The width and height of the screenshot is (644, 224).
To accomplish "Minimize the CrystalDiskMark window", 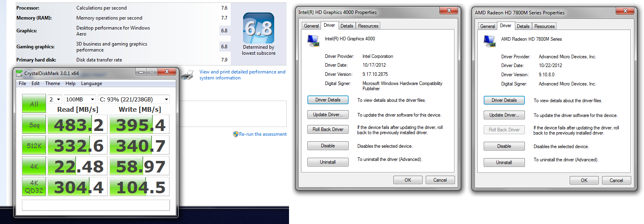I will 141,72.
